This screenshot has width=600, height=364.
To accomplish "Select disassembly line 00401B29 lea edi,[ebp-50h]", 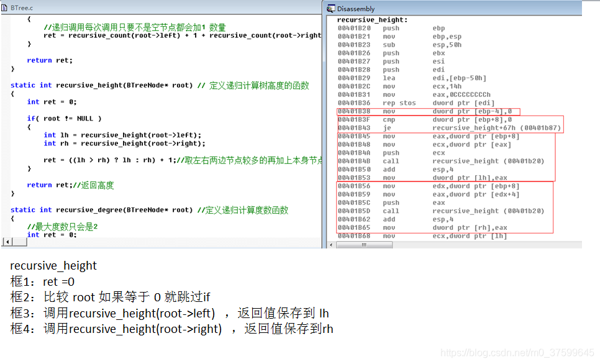I will pos(412,78).
